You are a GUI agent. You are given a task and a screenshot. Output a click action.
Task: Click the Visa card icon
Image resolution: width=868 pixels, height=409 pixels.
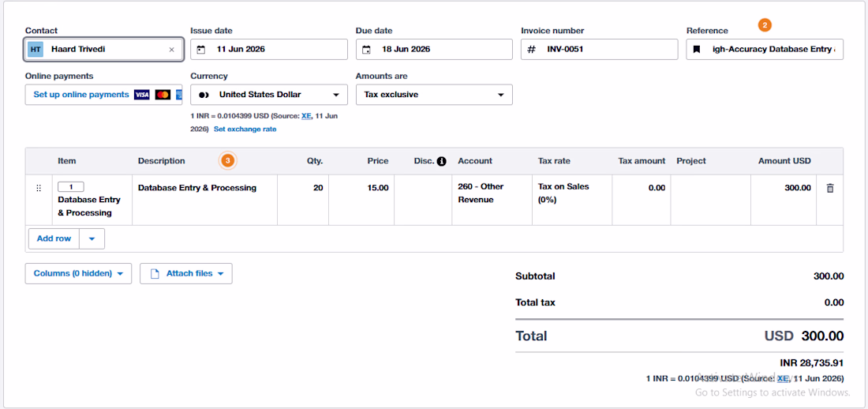(142, 95)
